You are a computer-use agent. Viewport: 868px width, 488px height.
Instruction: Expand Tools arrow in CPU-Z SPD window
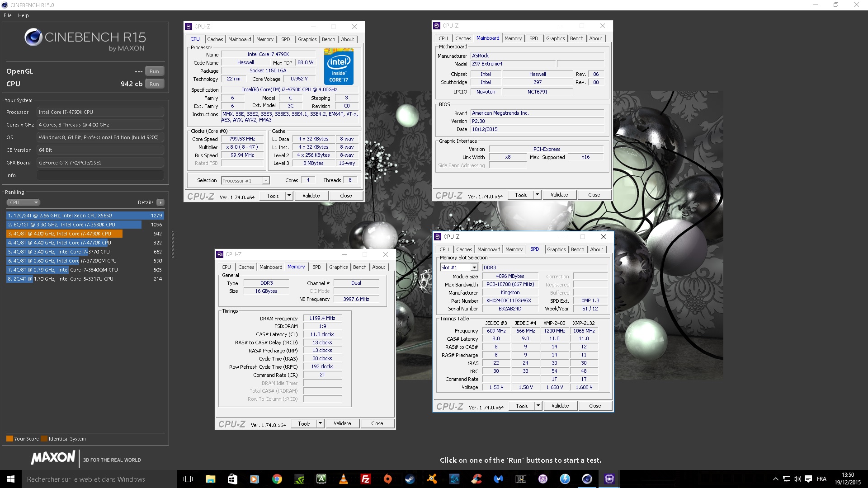pos(538,406)
